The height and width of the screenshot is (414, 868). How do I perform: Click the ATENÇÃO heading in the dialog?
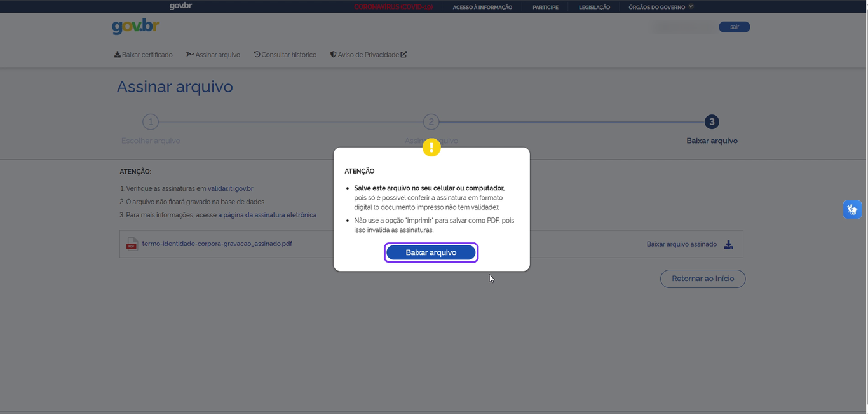pos(360,171)
